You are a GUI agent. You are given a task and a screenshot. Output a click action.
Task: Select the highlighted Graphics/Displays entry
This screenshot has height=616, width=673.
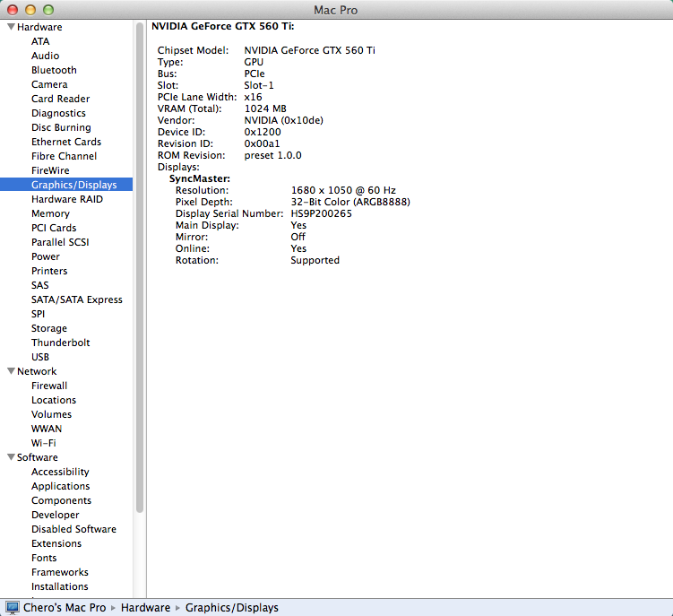point(66,185)
